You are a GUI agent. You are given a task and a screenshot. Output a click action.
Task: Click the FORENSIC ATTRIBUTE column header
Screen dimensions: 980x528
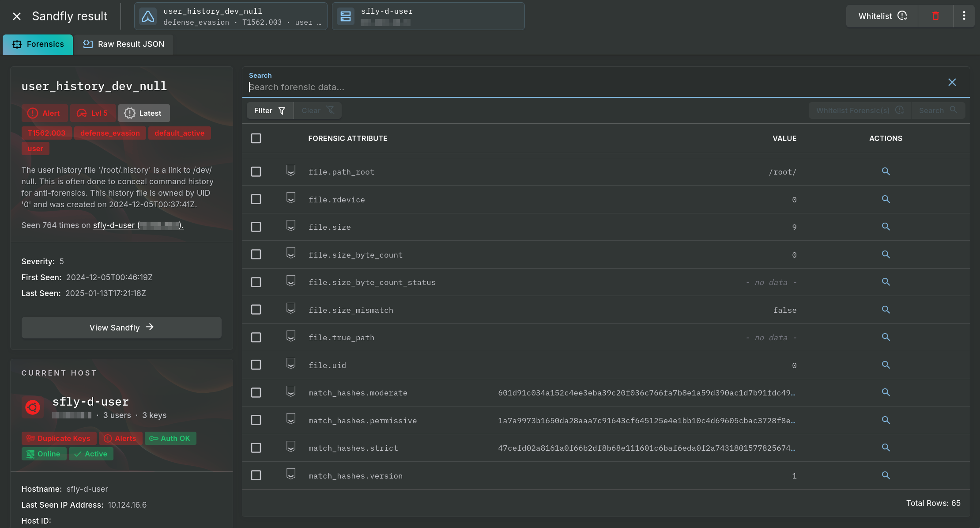tap(348, 138)
